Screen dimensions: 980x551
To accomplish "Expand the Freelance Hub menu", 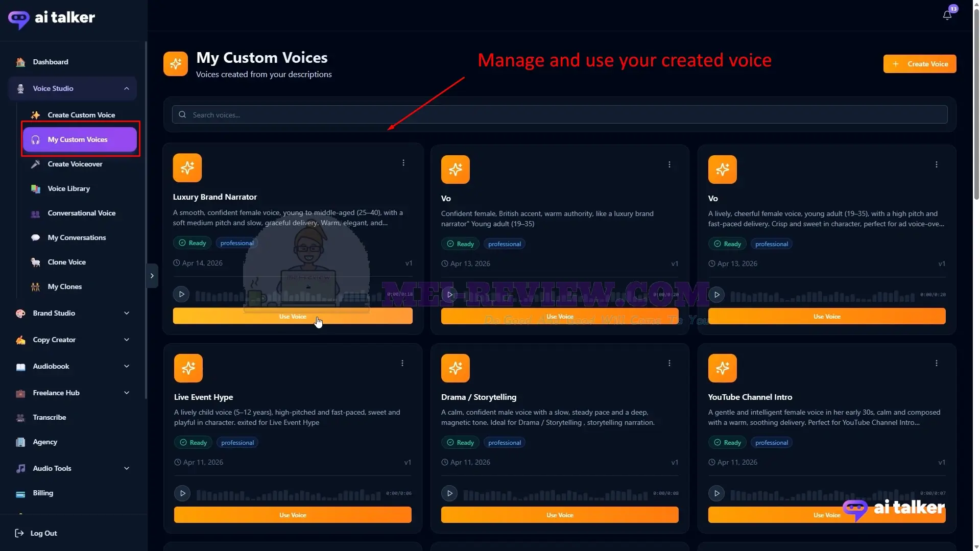I will click(x=73, y=393).
